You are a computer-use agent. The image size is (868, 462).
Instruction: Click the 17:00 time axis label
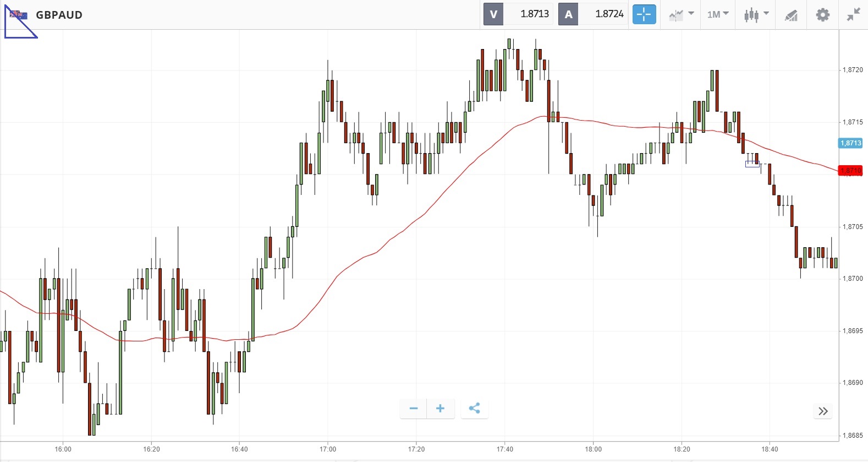328,449
